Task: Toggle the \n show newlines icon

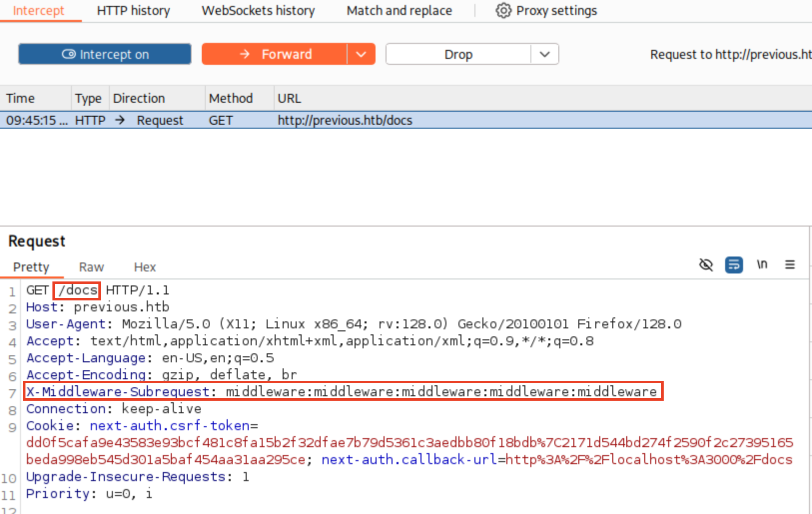Action: pos(762,264)
